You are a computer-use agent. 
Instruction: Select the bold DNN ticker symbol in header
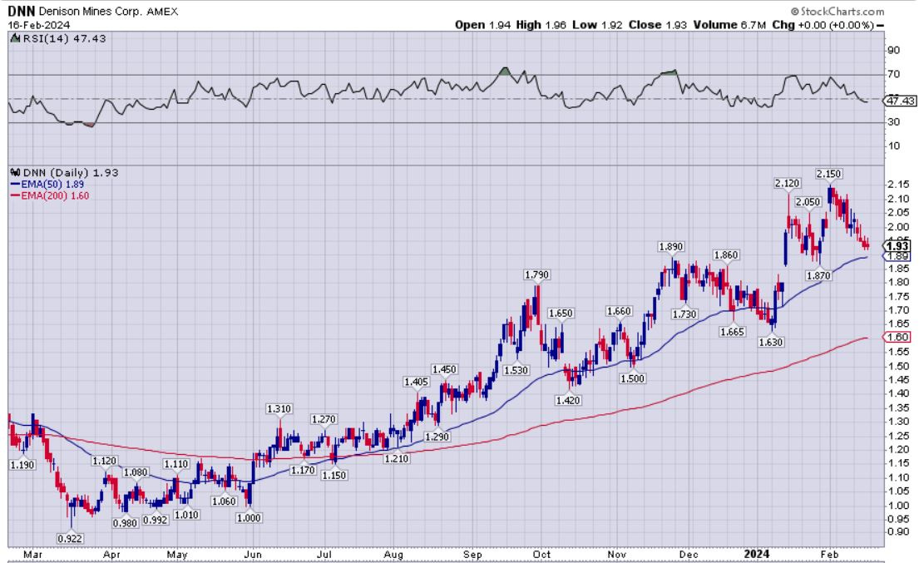pyautogui.click(x=22, y=11)
